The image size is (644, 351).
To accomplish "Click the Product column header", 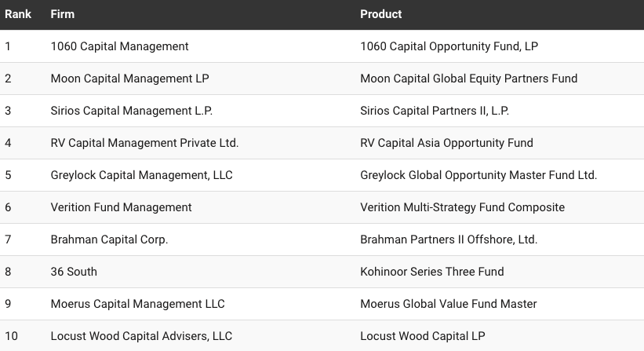I will coord(380,14).
